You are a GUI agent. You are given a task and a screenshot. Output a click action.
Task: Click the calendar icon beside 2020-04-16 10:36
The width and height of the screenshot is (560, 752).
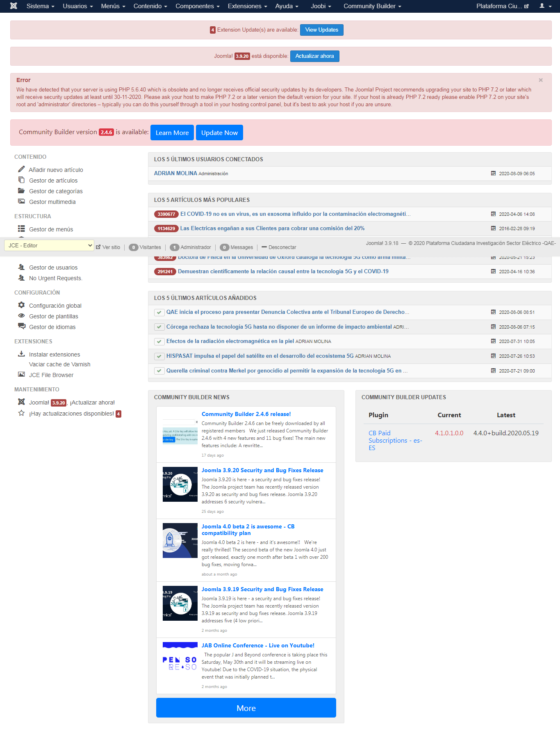(493, 271)
